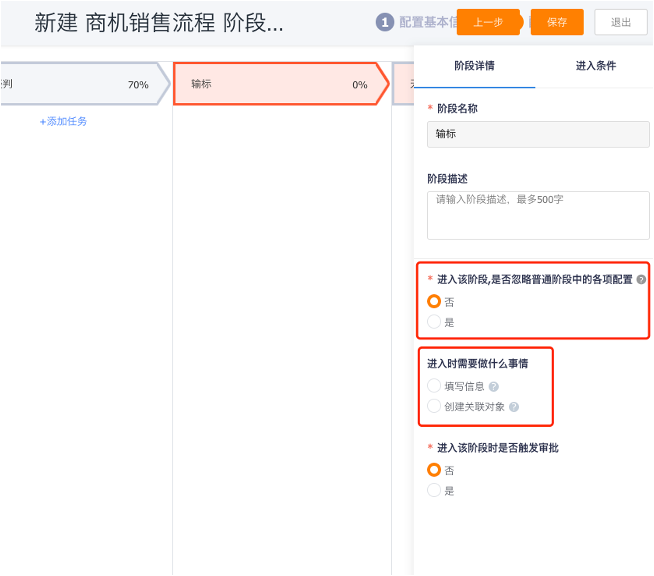The height and width of the screenshot is (576, 654).
Task: Click the help icon next to 创建关联对象
Action: tap(514, 407)
